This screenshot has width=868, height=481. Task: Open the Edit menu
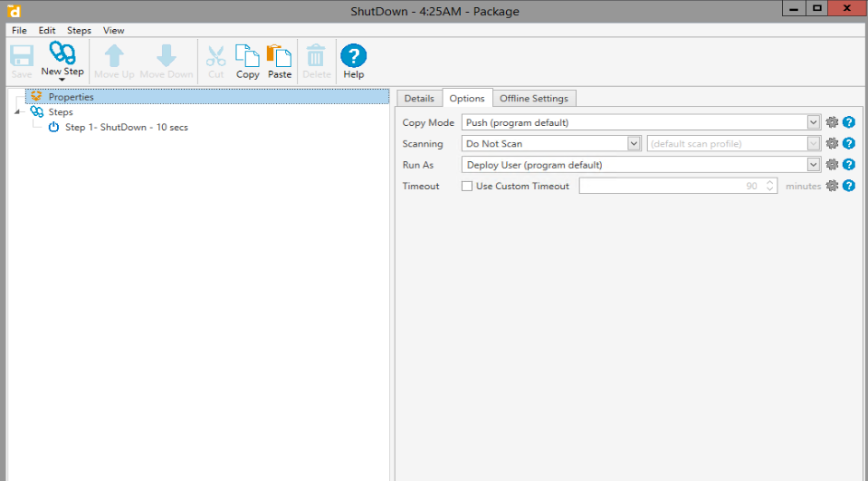coord(47,30)
